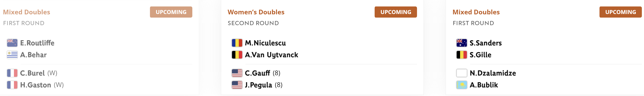Click US flag next to J.Pegula
Viewport: 644px width, 96px height.
click(x=237, y=85)
